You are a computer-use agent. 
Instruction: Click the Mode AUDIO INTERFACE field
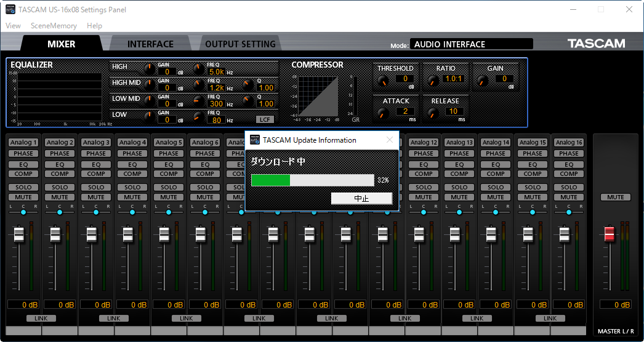tap(472, 44)
